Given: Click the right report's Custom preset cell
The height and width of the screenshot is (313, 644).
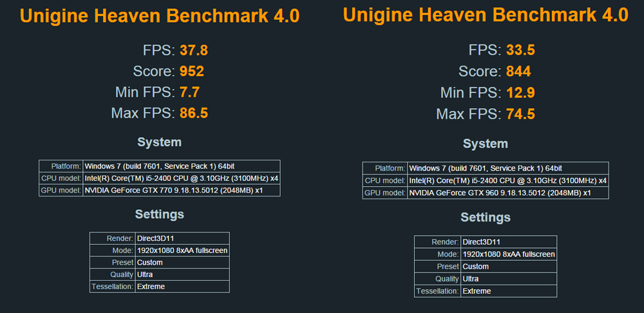Looking at the screenshot, I should 509,267.
